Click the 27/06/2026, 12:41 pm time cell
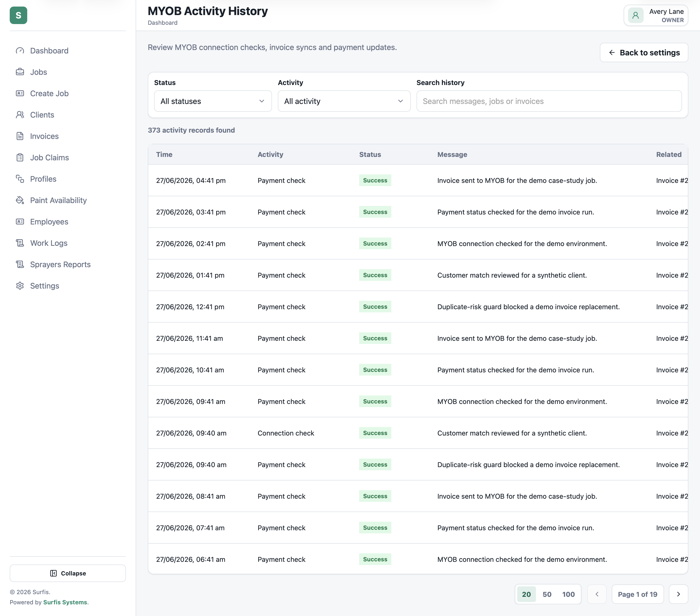Screen dimensions: 700x616 (190, 307)
